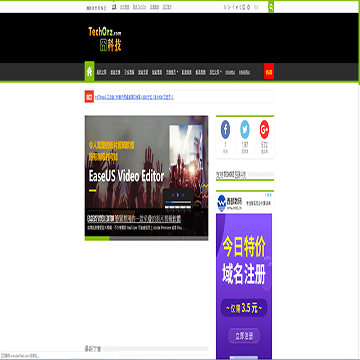Click the red button at navigation bar's right end
Viewport: 360px width, 360px height.
click(x=269, y=71)
